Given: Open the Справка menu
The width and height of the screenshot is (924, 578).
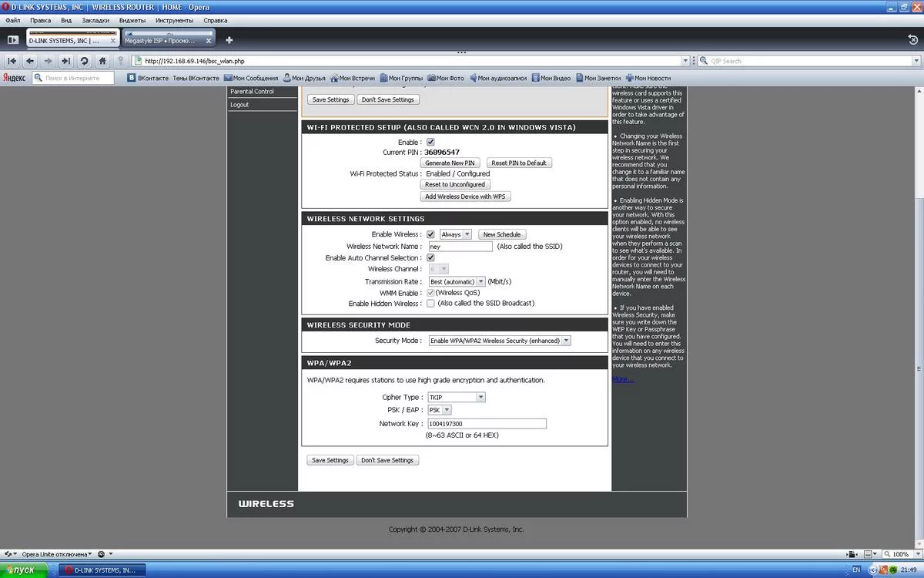Looking at the screenshot, I should click(x=215, y=20).
